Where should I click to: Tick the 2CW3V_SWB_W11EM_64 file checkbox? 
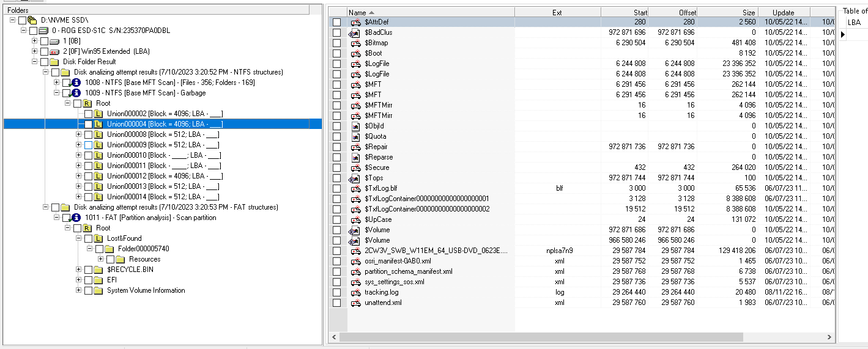click(x=337, y=251)
